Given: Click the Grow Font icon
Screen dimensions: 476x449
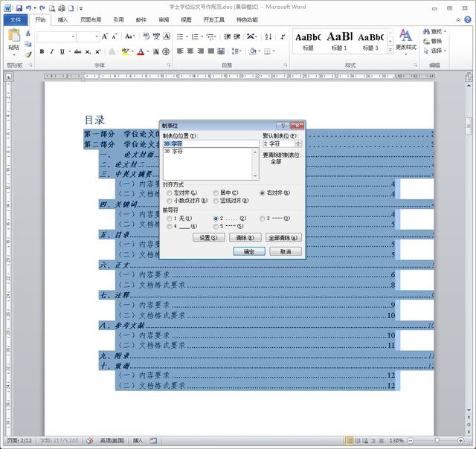Looking at the screenshot, I should click(105, 36).
